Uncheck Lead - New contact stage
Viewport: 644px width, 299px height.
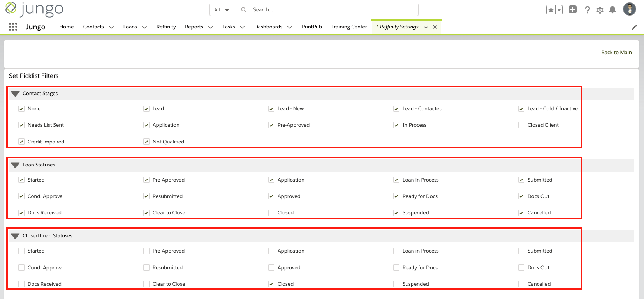coord(271,109)
